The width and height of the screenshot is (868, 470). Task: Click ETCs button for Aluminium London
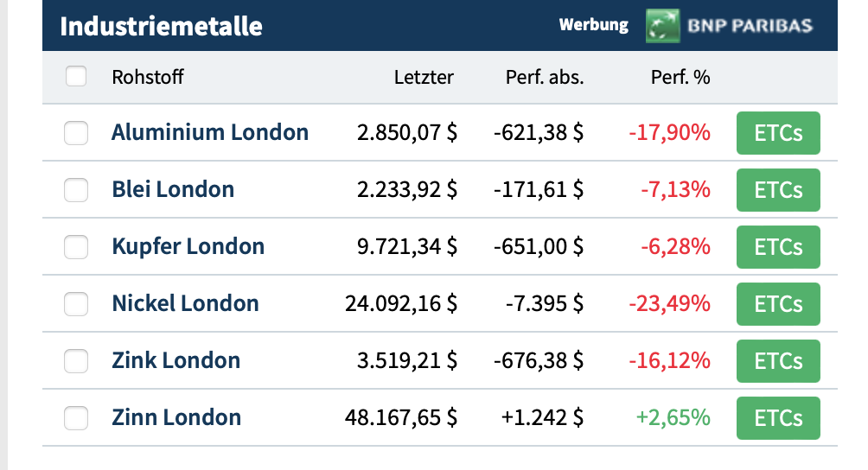(x=778, y=133)
